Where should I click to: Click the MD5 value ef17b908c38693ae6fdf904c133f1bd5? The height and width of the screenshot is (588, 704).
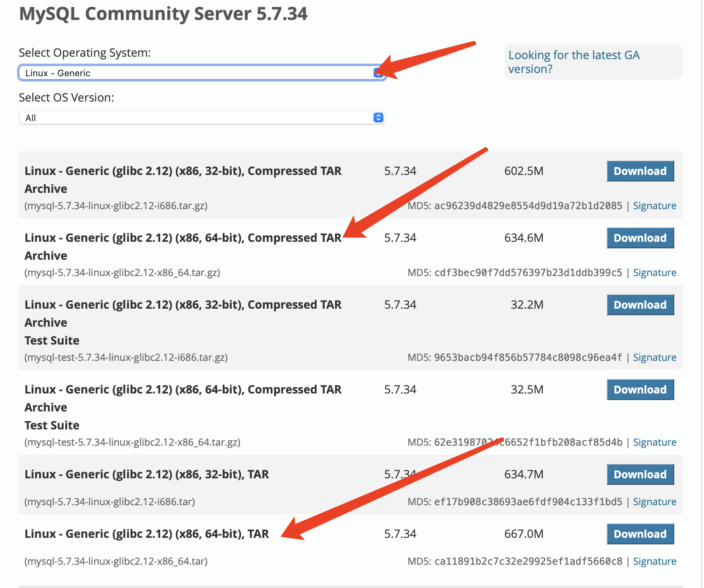(528, 502)
